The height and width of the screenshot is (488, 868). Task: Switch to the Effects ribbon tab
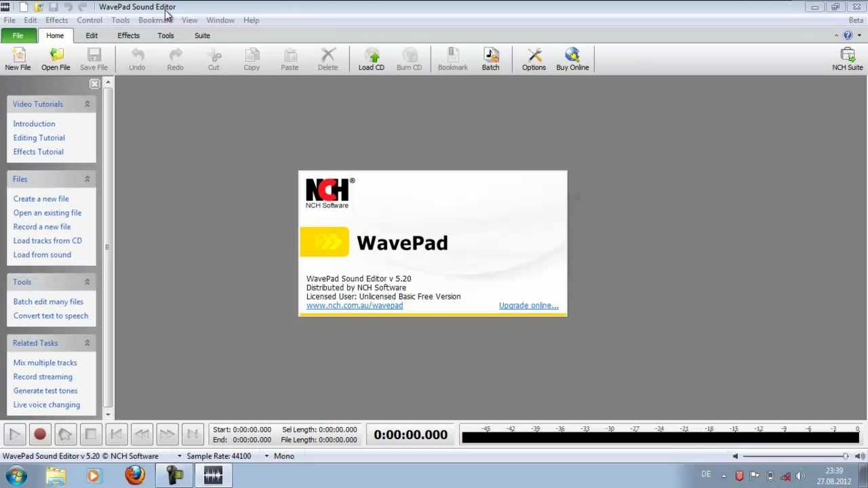tap(128, 35)
